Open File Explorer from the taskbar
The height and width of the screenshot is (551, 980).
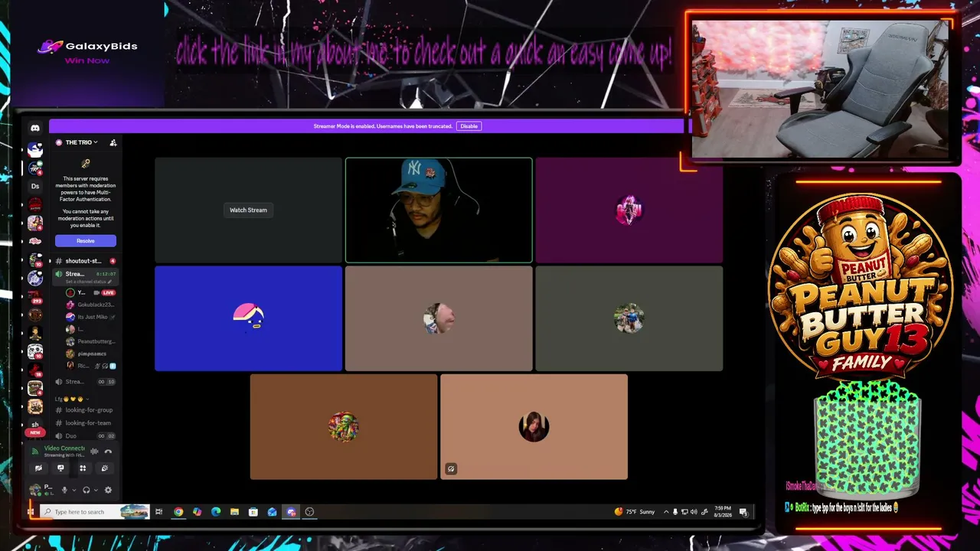click(234, 512)
